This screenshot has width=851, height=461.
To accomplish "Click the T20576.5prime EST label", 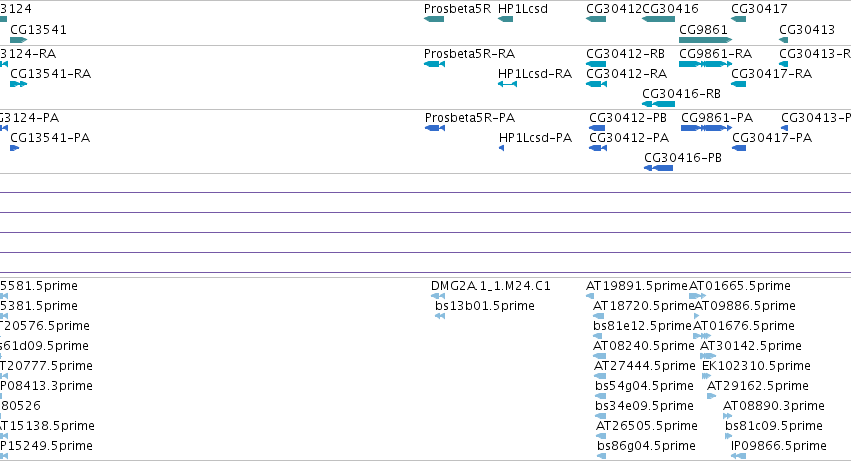I will [x=45, y=326].
